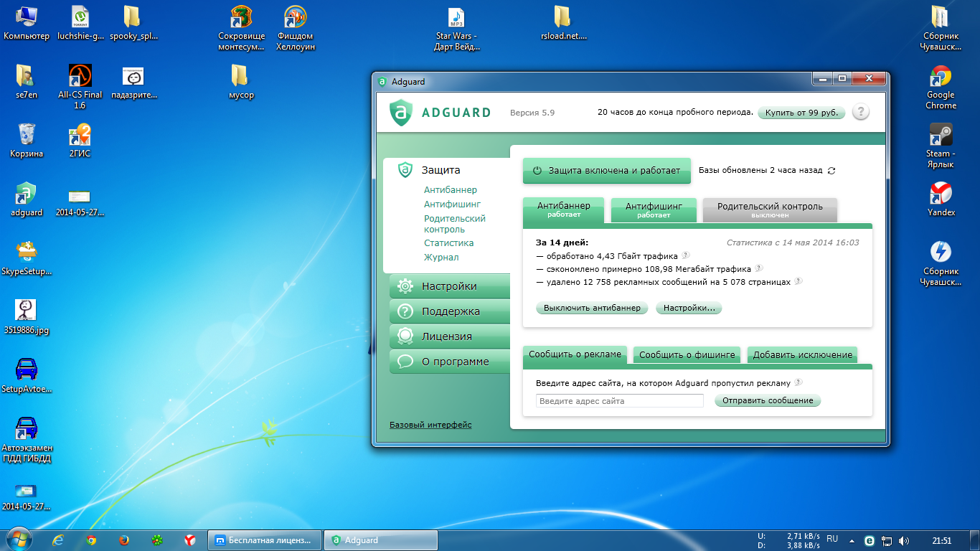Image resolution: width=980 pixels, height=551 pixels.
Task: Toggle the 'Защита включена и работает' protection button
Action: coord(607,171)
